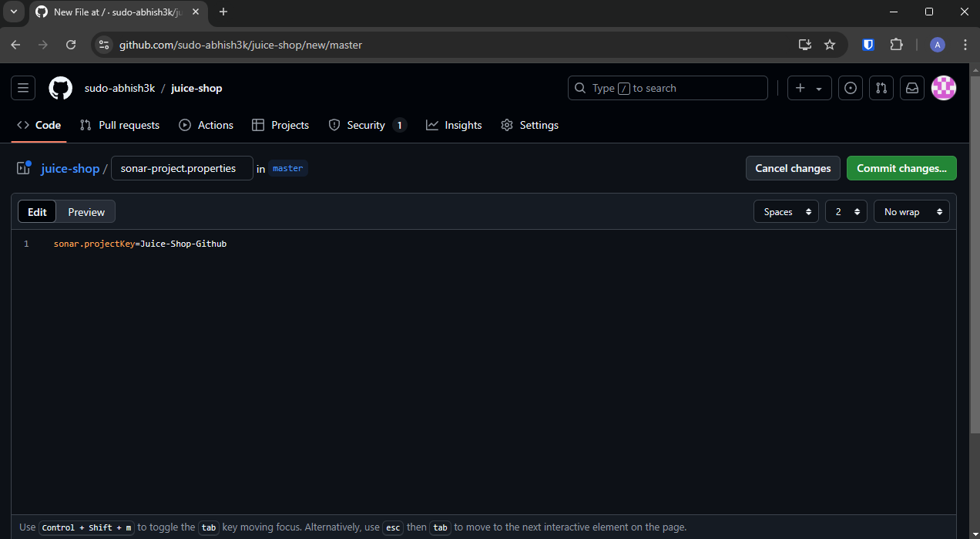Open the issues icon in the header

[x=851, y=88]
